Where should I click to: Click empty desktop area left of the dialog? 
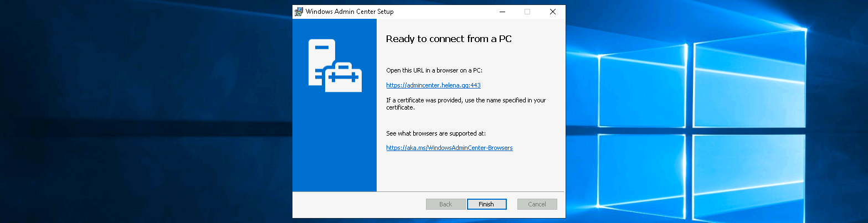point(144,111)
